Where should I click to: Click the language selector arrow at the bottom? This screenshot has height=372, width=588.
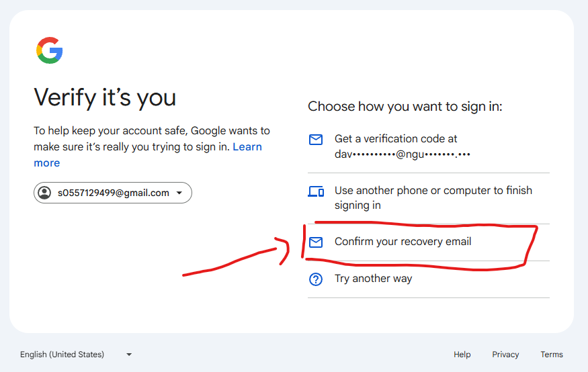(129, 355)
